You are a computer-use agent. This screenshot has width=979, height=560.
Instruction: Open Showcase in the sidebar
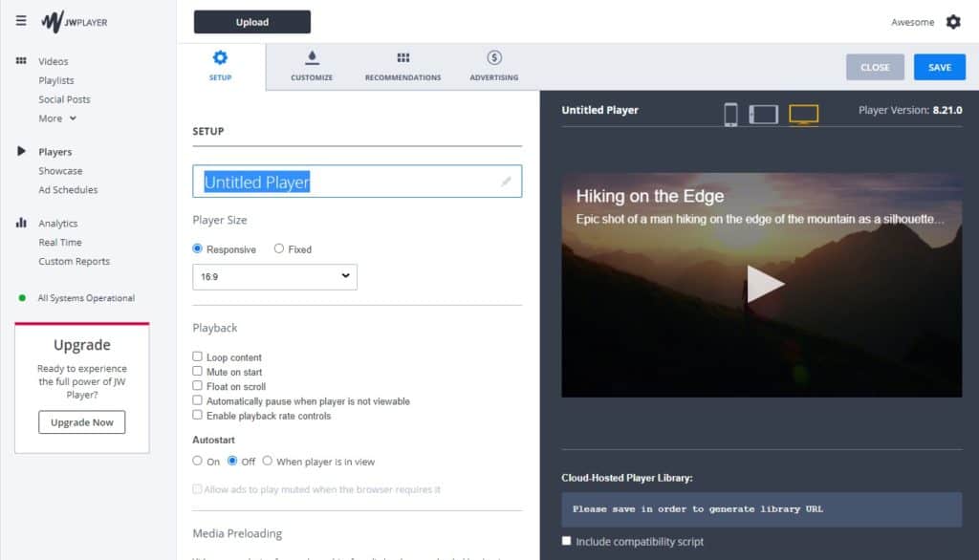tap(60, 170)
